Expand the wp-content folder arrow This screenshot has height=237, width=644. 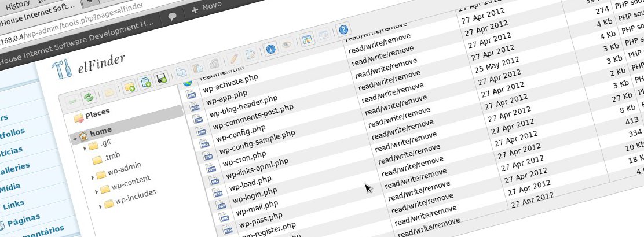pyautogui.click(x=97, y=191)
